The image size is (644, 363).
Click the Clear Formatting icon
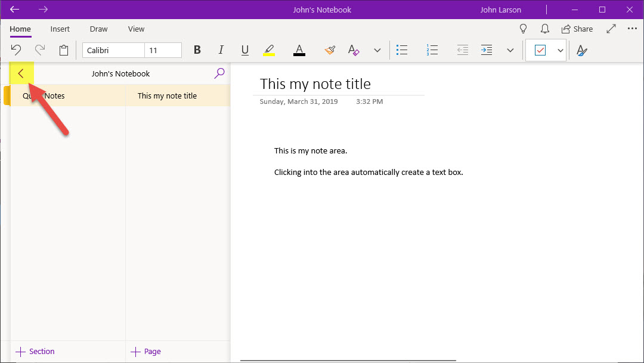tap(354, 50)
